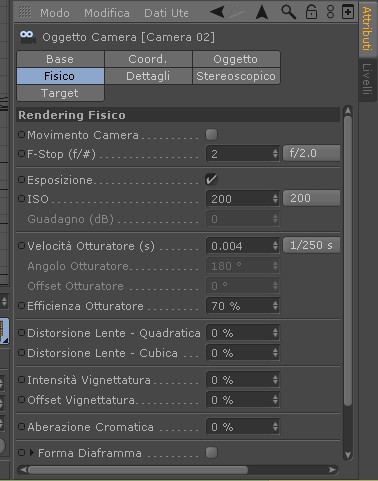
Task: Click the up arrow navigation icon
Action: tap(262, 12)
